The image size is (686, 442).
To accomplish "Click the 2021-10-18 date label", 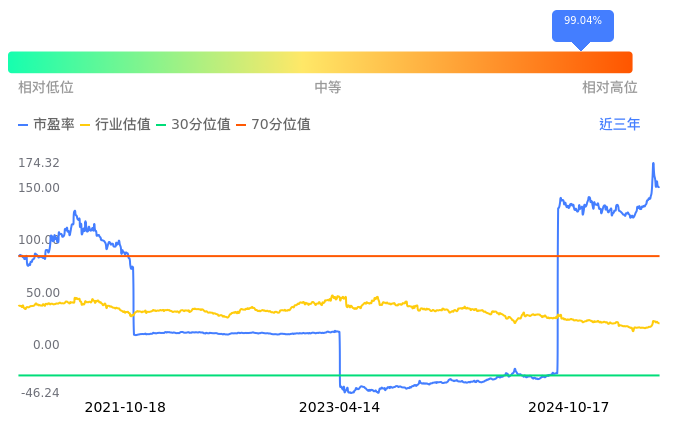I will [x=125, y=407].
